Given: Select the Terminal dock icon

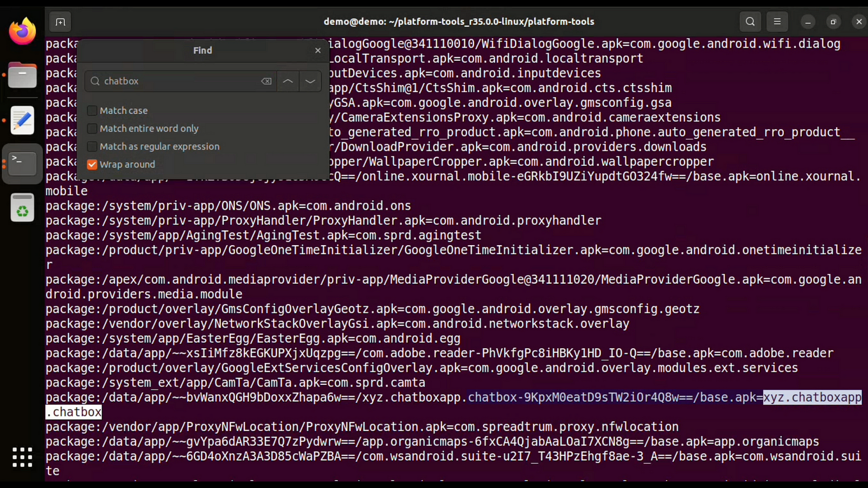Looking at the screenshot, I should [x=22, y=163].
